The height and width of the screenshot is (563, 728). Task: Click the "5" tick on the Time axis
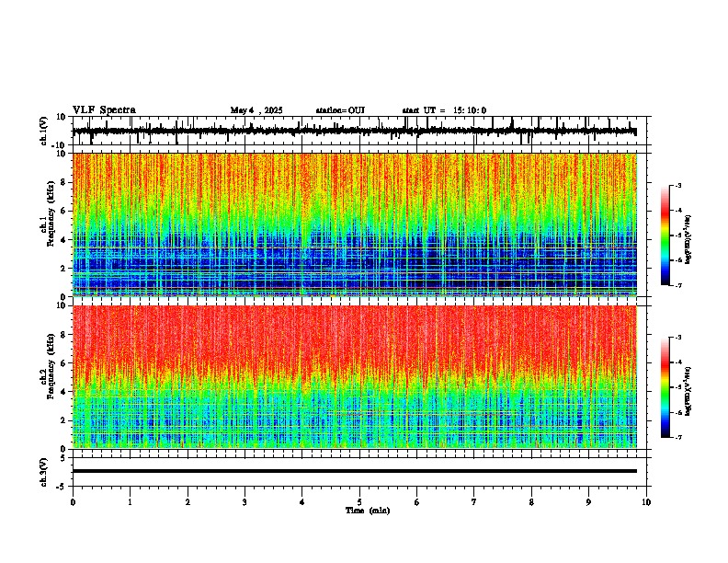point(359,502)
